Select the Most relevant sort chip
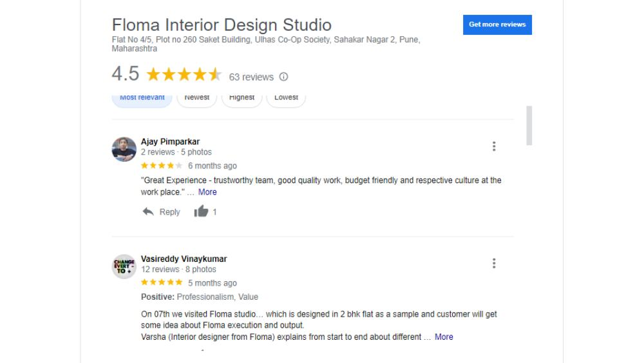Screen dimensions: 644x363 [142, 98]
